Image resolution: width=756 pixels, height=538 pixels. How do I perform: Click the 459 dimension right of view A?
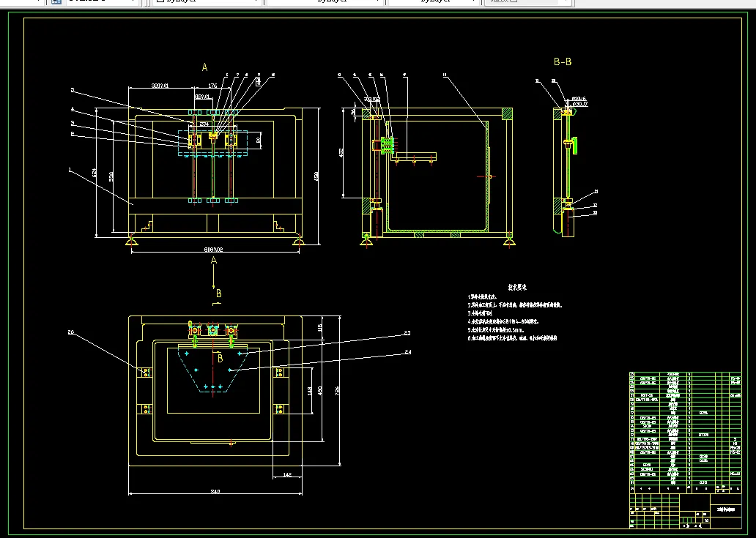pos(316,176)
